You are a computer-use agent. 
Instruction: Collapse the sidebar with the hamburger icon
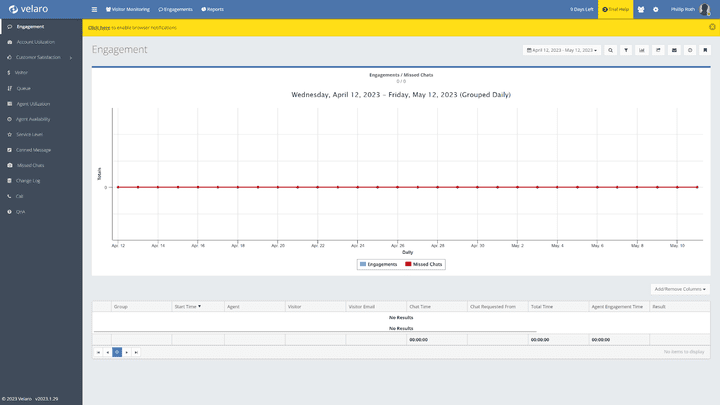94,9
